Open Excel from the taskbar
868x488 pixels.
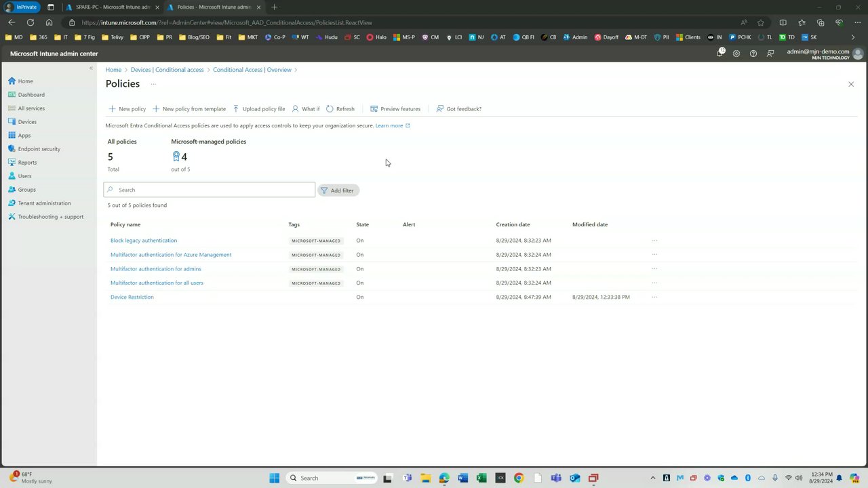tap(481, 478)
